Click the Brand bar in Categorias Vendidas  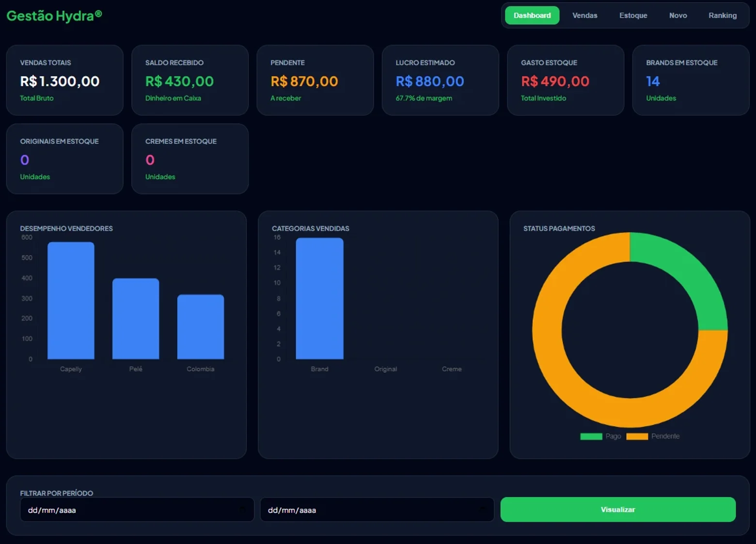(x=319, y=298)
